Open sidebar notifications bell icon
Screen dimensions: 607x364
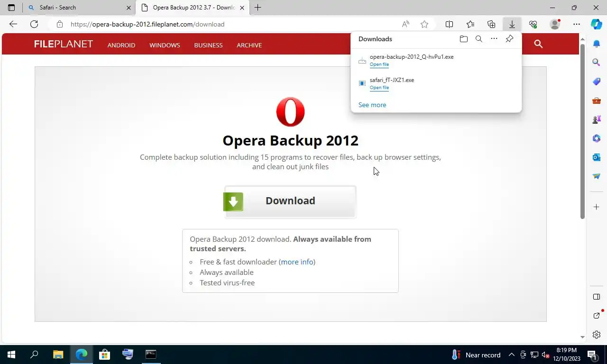tap(597, 44)
